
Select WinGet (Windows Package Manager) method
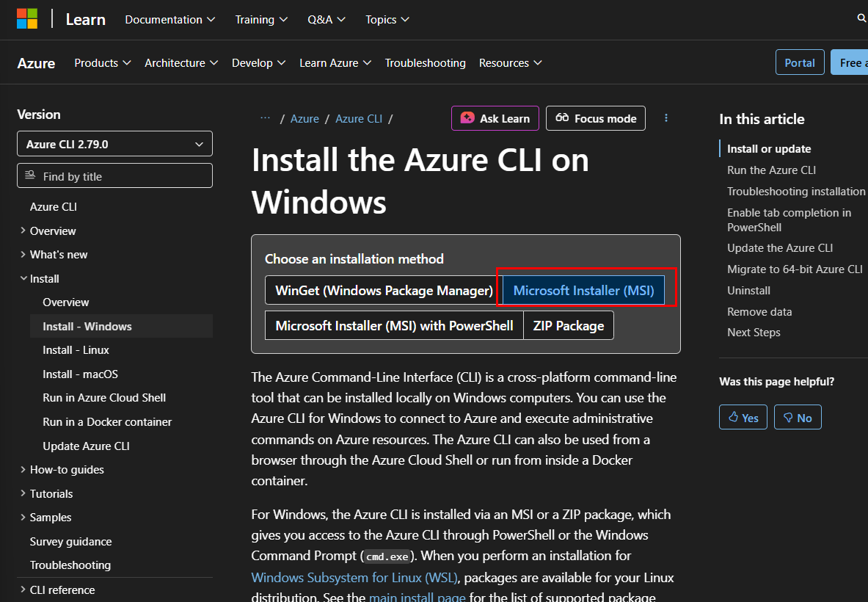[x=383, y=291]
